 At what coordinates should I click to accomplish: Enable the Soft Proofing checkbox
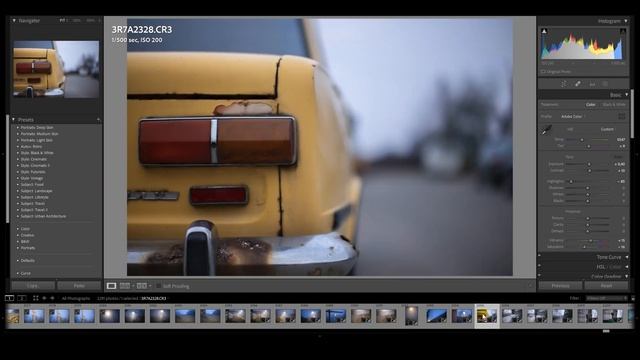click(x=159, y=286)
